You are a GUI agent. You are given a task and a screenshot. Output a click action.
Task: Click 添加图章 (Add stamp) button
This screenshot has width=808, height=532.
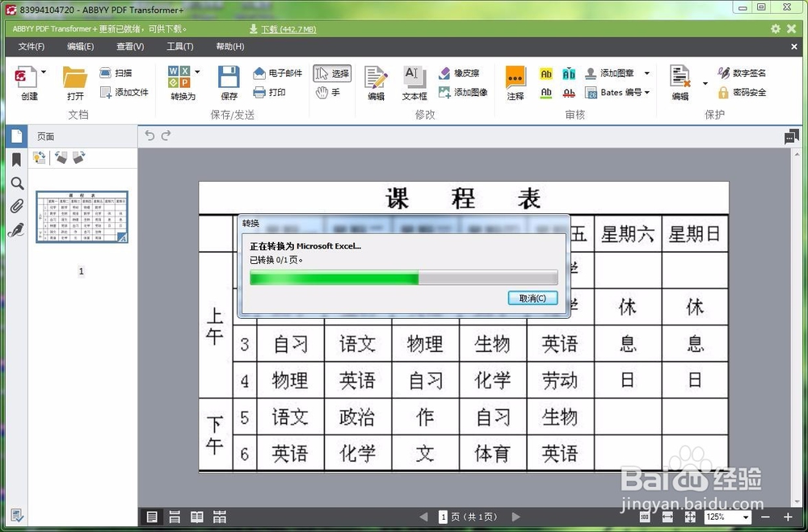tap(609, 73)
